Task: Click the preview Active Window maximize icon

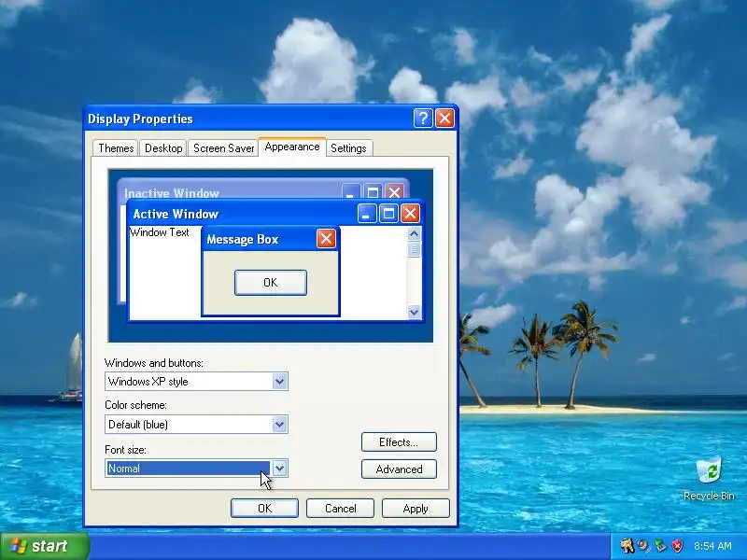Action: 388,214
